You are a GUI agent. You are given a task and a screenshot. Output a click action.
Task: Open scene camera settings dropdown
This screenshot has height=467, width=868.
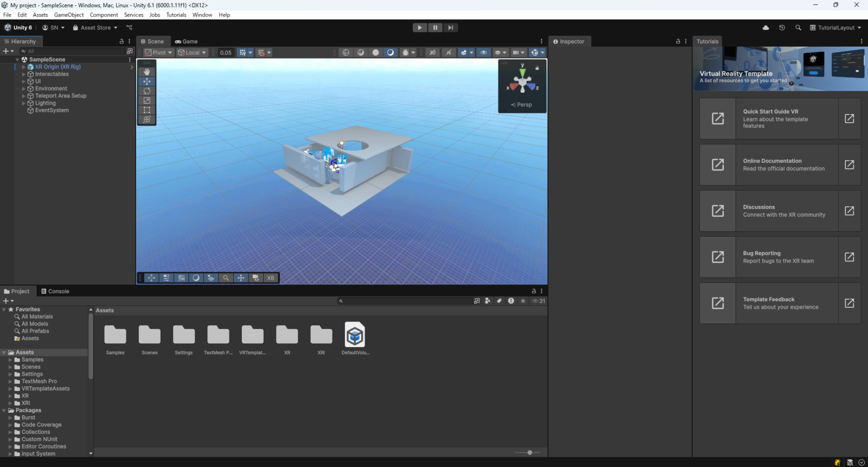(x=519, y=53)
